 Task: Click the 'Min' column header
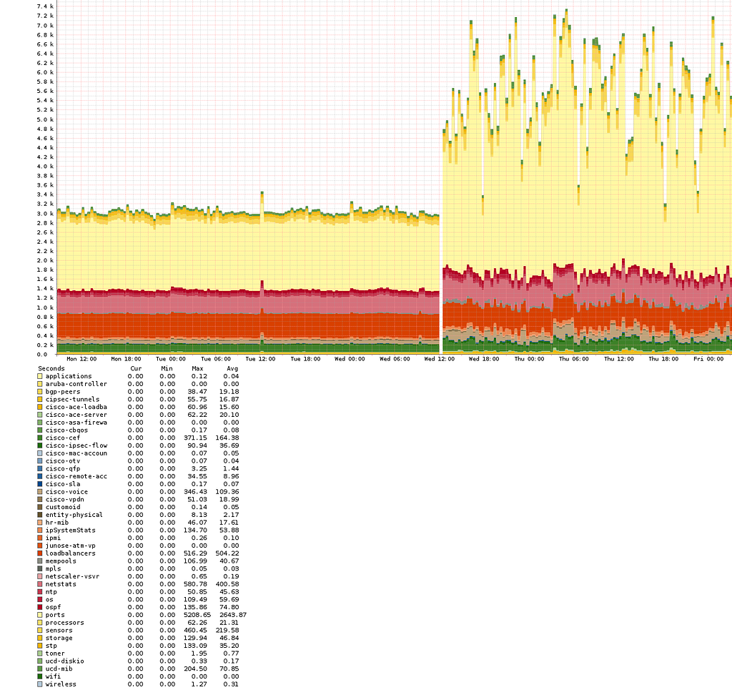click(167, 368)
